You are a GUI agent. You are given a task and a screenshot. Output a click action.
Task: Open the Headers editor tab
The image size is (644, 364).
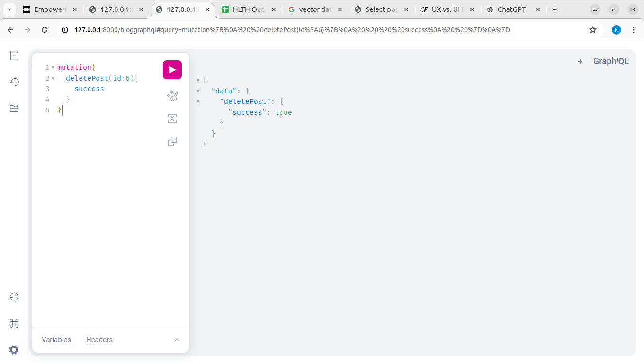pyautogui.click(x=99, y=340)
